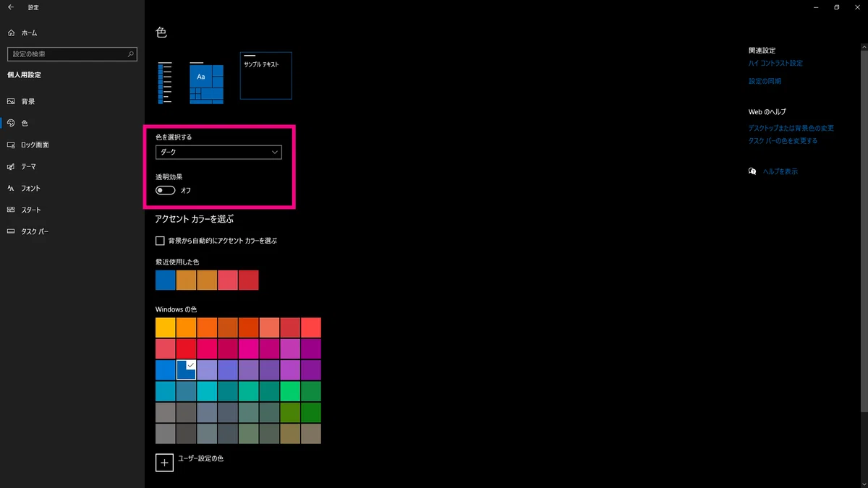Click the ユーザー設定の色 label text

pyautogui.click(x=201, y=458)
